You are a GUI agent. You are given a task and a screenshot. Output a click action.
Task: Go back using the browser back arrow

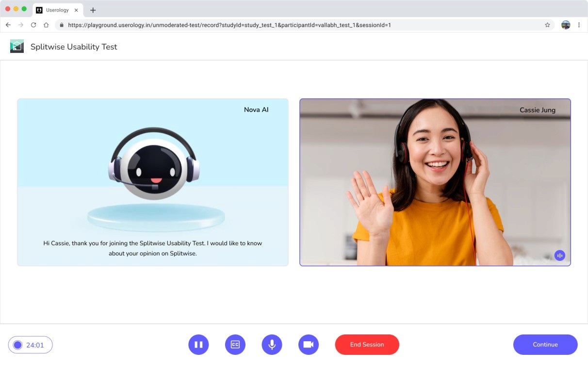click(x=8, y=25)
